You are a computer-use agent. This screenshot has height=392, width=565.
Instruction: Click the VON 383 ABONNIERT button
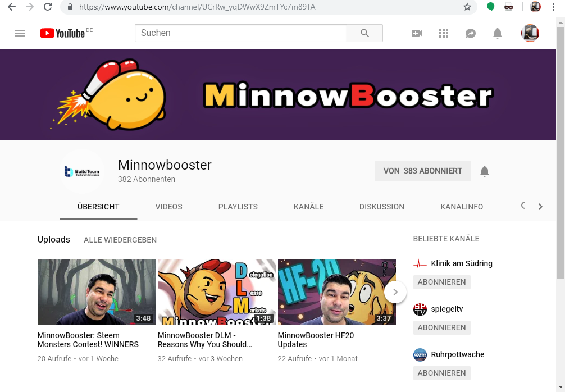tap(423, 171)
